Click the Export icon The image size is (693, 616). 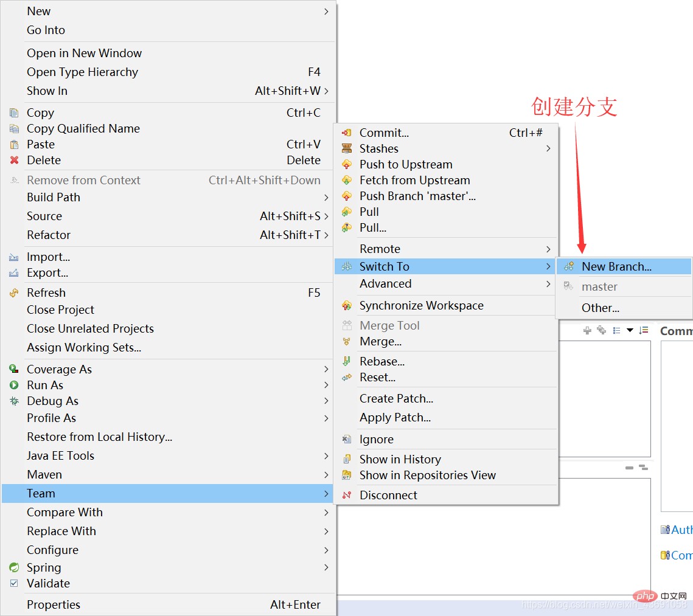tap(14, 273)
